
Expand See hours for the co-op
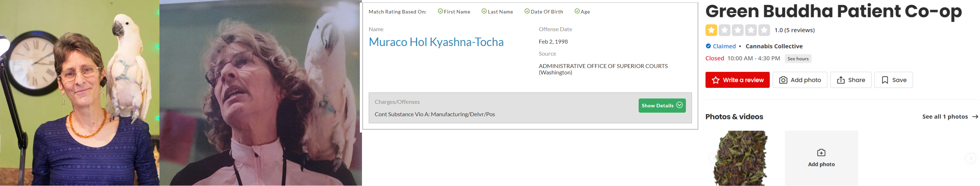point(798,59)
